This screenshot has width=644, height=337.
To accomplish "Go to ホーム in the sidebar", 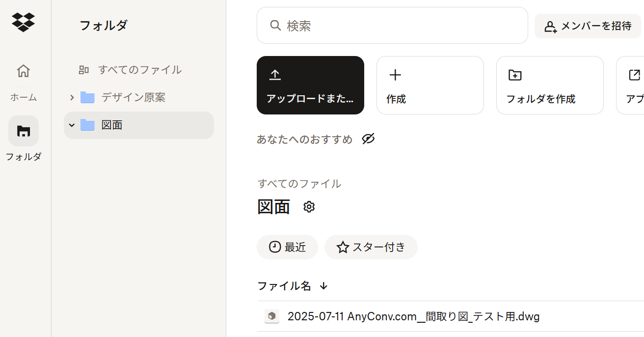I will (23, 71).
